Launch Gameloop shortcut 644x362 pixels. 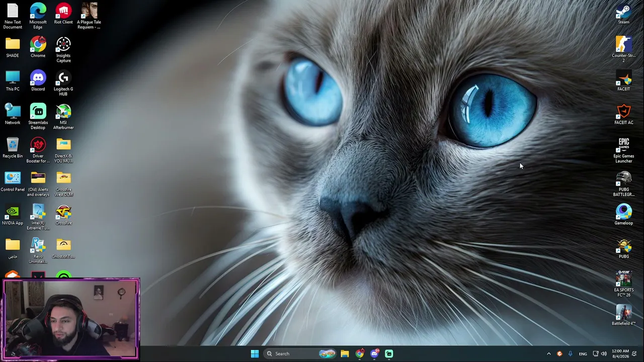[623, 215]
